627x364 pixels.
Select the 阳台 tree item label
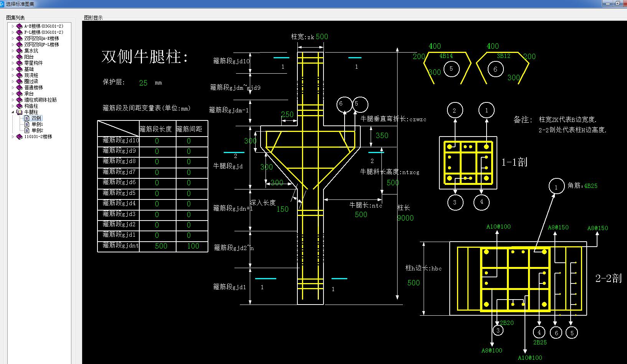[x=29, y=57]
